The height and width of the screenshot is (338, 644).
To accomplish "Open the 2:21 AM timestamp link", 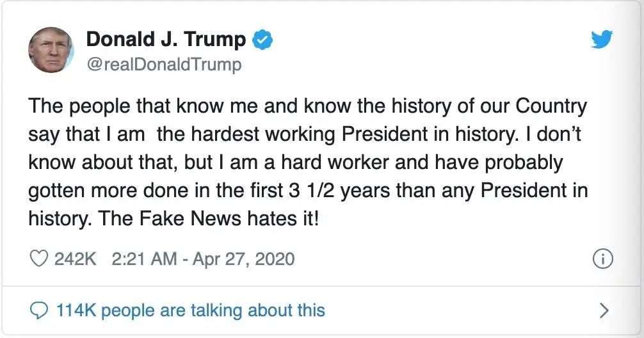I will [143, 259].
